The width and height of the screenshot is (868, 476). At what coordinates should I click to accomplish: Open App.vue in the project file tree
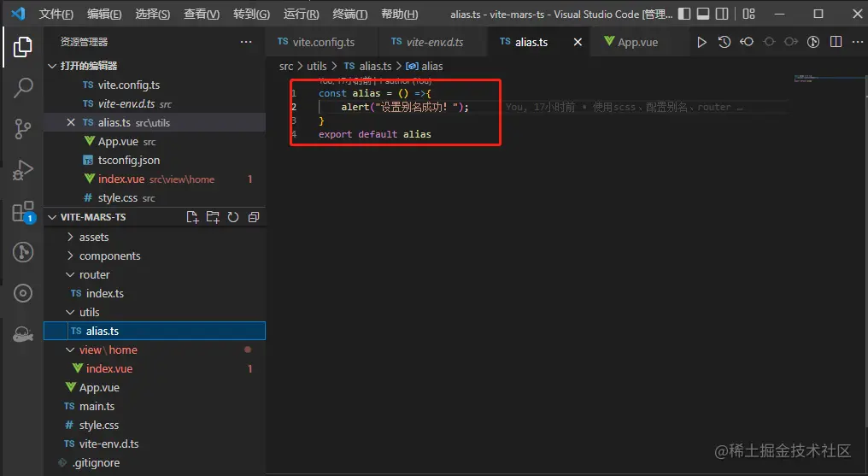[155, 387]
